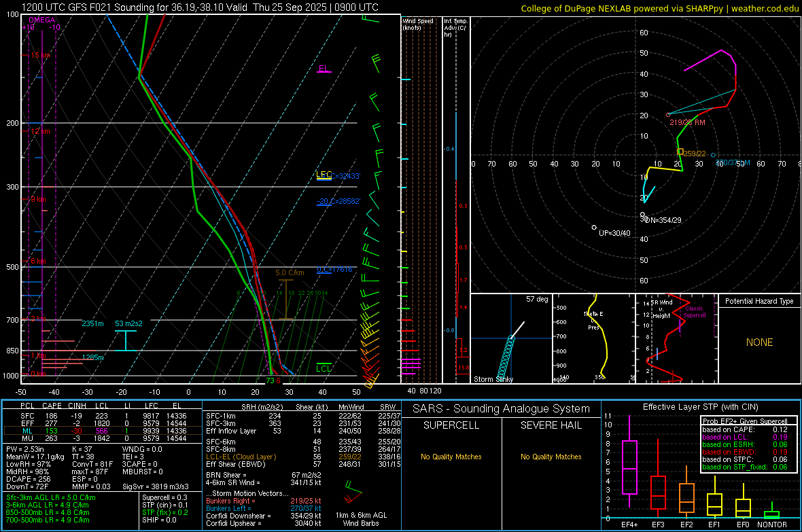Click the 'DN=354/29' Corfidi marker label

click(663, 220)
